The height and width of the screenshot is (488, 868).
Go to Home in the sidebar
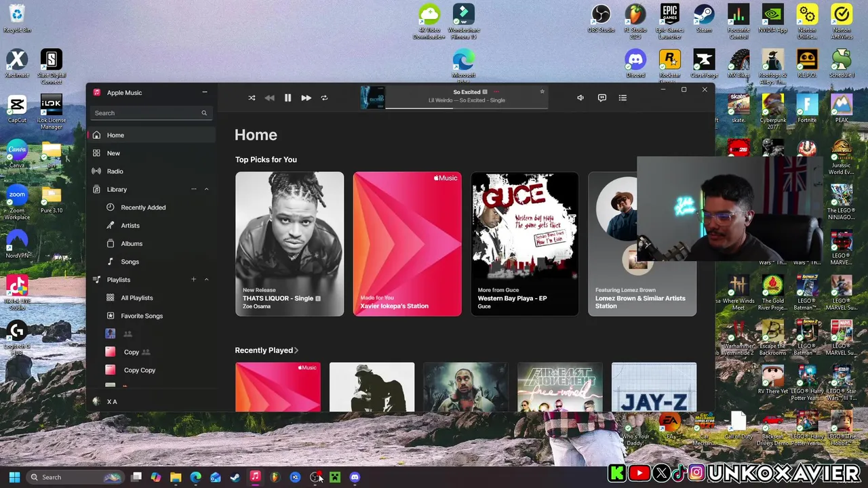[152, 135]
